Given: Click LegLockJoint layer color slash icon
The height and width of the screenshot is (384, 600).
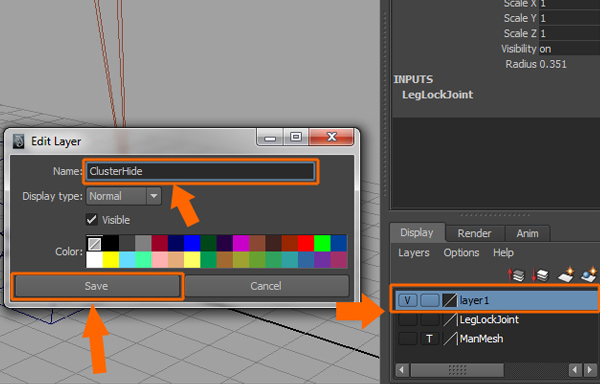Looking at the screenshot, I should point(450,319).
